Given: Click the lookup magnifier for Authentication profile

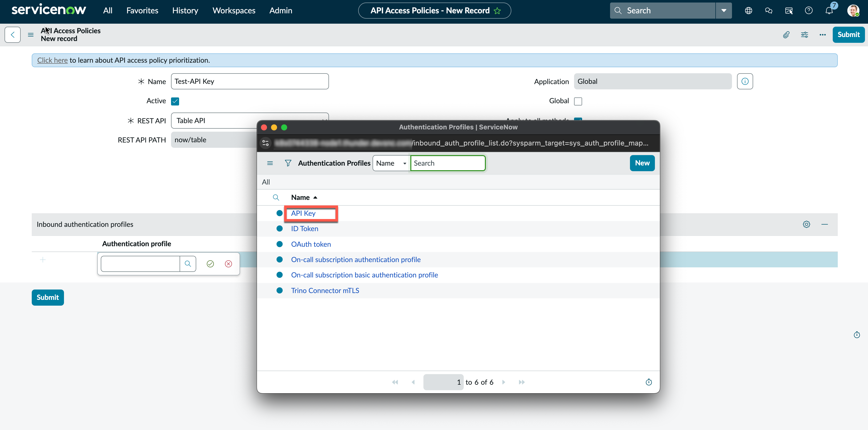Looking at the screenshot, I should pos(188,264).
